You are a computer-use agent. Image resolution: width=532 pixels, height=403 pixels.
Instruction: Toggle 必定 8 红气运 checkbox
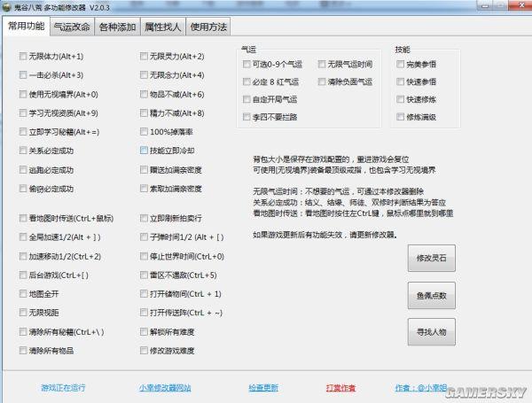[x=246, y=81]
